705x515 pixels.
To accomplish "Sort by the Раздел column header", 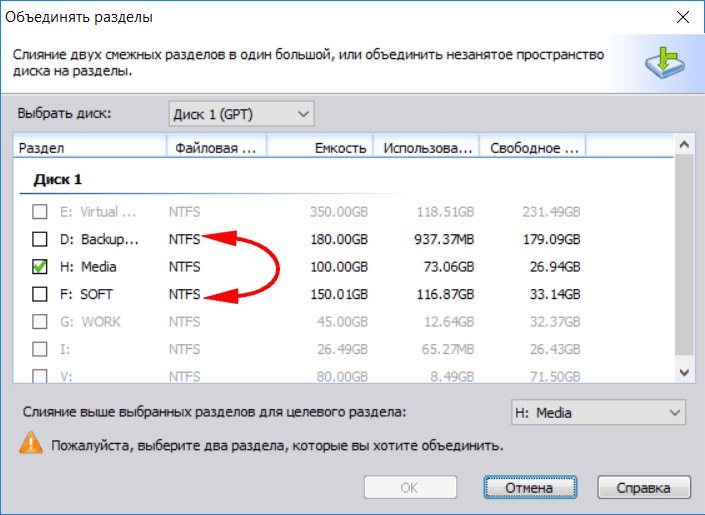I will (x=90, y=148).
